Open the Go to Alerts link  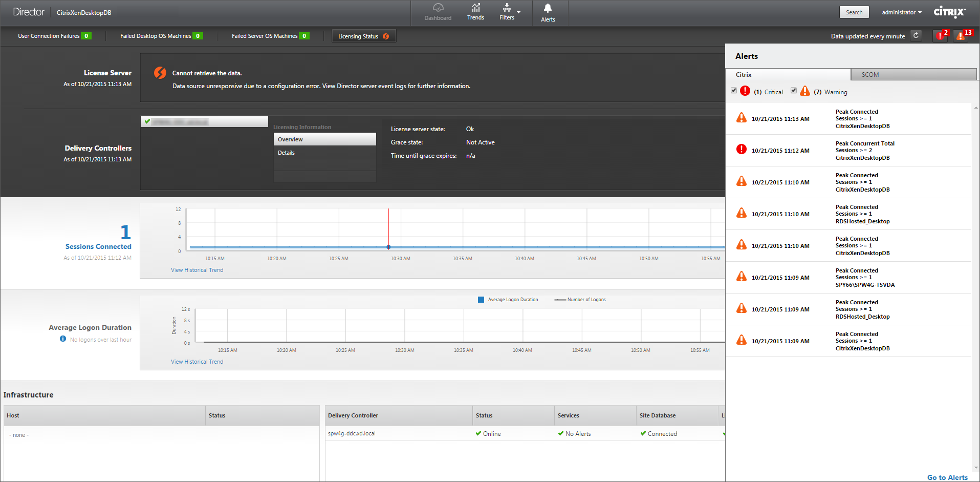click(x=947, y=477)
